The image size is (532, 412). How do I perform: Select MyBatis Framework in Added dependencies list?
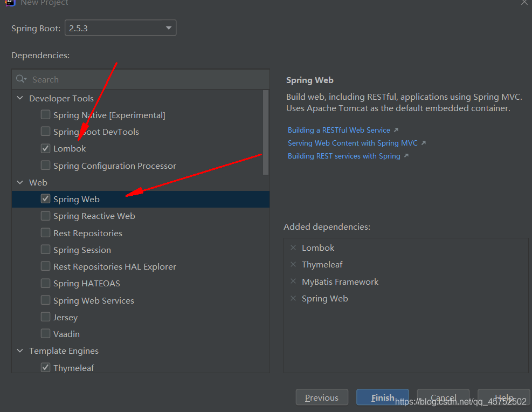[x=340, y=281]
